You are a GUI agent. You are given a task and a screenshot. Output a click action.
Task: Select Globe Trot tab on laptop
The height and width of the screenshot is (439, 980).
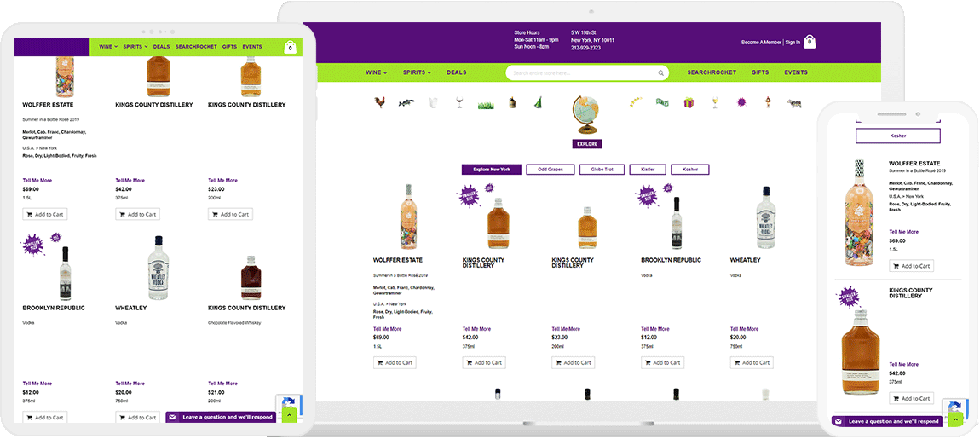point(602,170)
